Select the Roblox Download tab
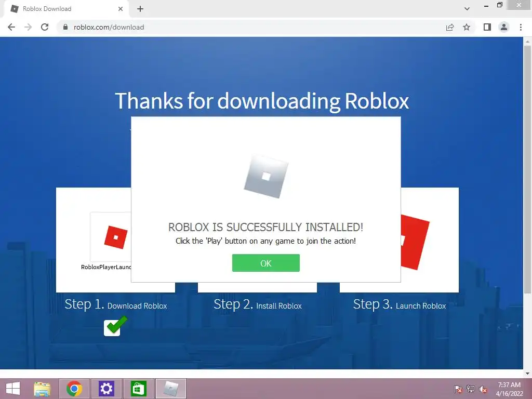 (x=66, y=9)
